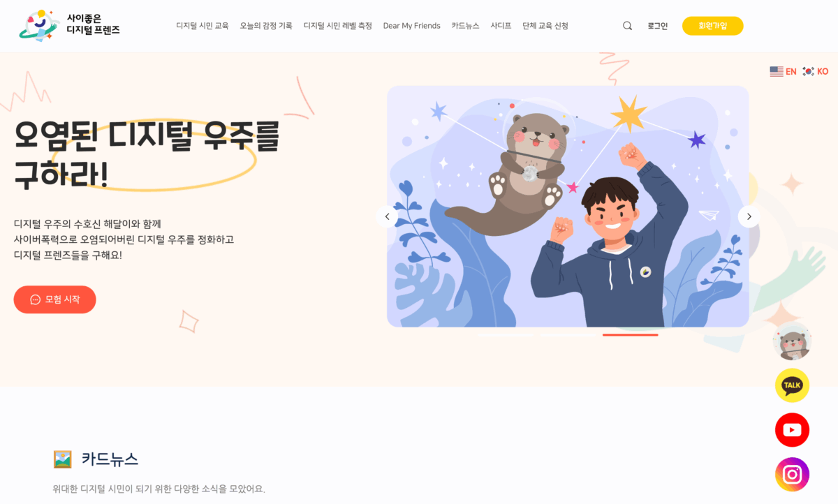Screen dimensions: 838x504
Task: Click the otter and boy banner image
Action: (x=568, y=207)
